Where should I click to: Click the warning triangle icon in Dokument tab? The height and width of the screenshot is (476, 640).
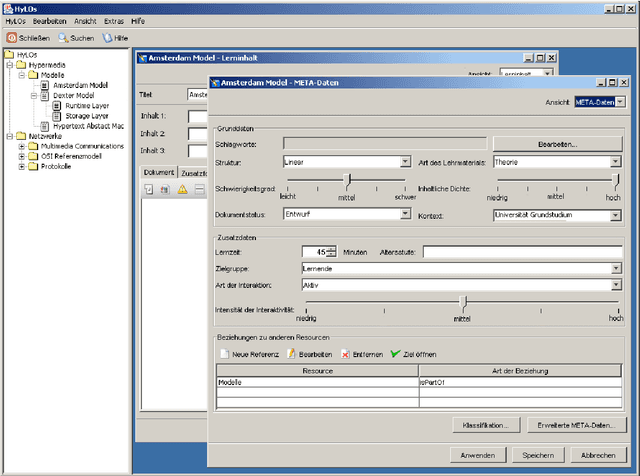183,190
